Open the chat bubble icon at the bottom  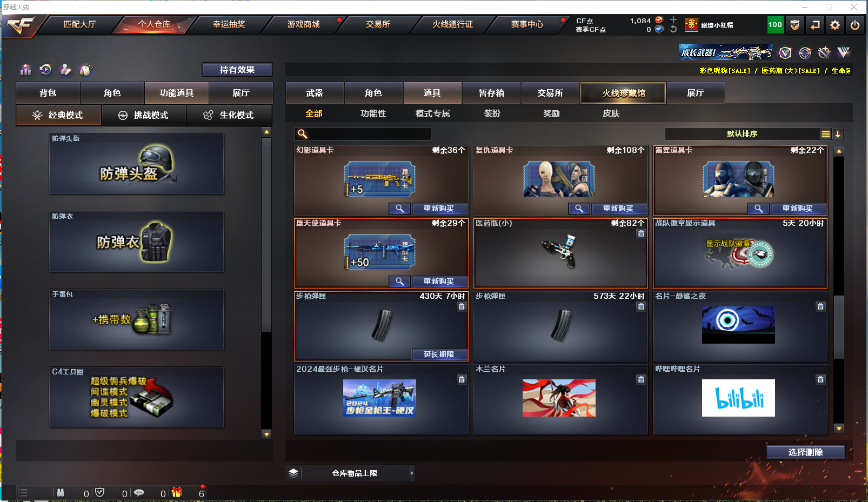[140, 493]
